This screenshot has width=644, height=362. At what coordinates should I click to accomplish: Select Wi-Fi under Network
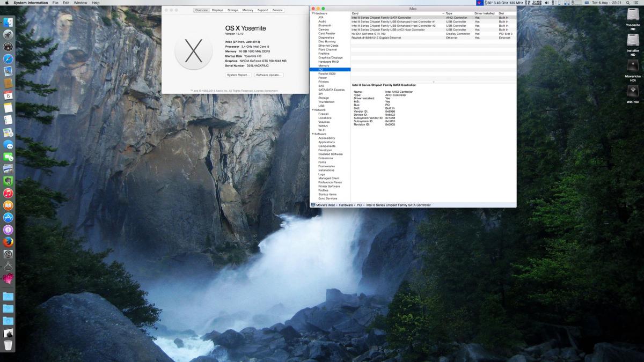coord(321,130)
